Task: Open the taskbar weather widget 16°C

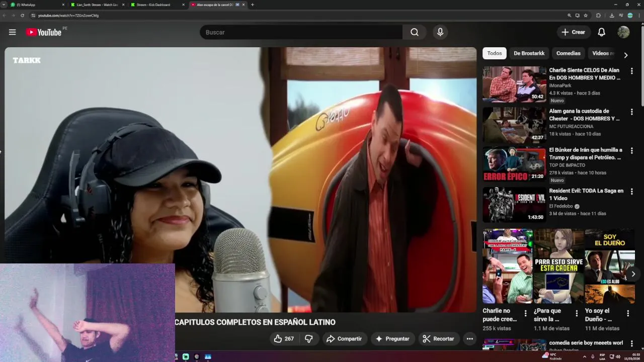Action: click(x=552, y=356)
